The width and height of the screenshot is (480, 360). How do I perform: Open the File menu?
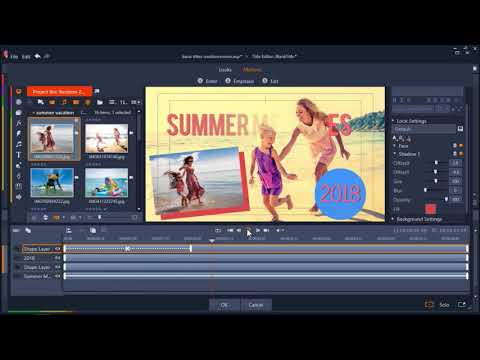click(14, 57)
